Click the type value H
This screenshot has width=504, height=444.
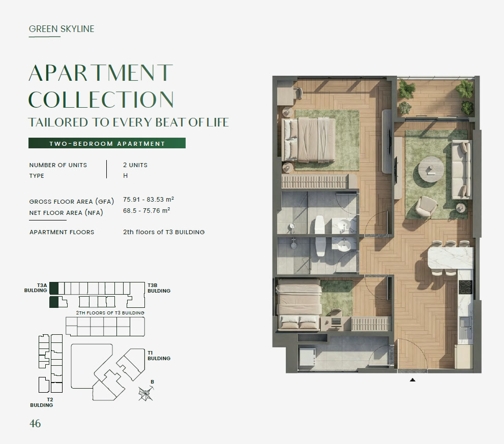coord(125,176)
